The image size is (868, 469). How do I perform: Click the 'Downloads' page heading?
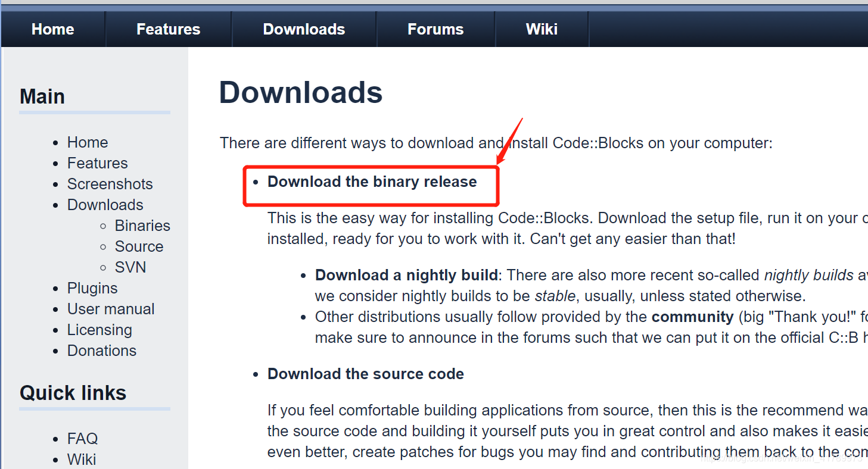tap(301, 93)
